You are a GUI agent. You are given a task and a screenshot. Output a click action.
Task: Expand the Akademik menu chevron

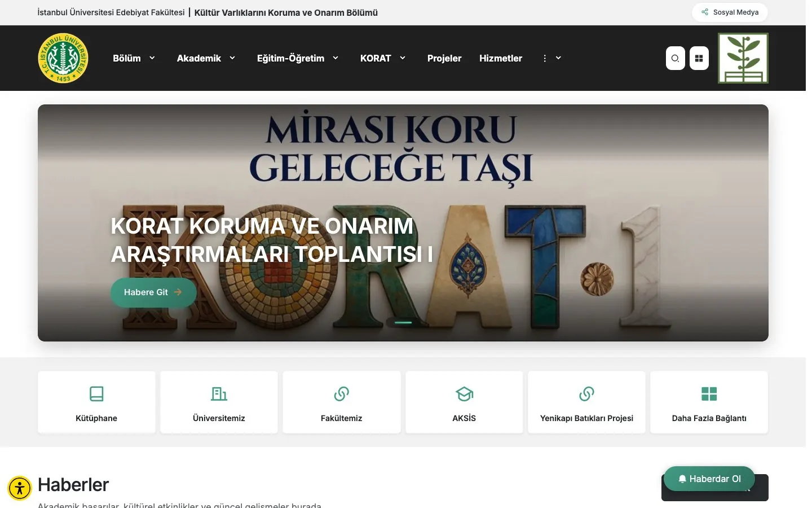(232, 58)
